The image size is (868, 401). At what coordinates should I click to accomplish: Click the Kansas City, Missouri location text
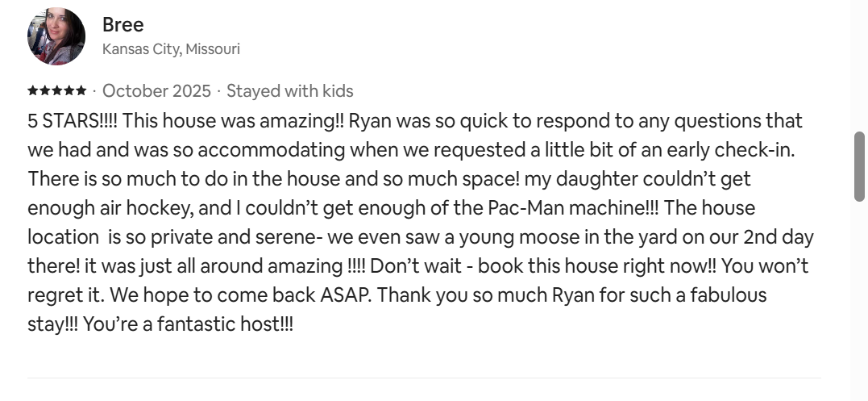[x=171, y=49]
